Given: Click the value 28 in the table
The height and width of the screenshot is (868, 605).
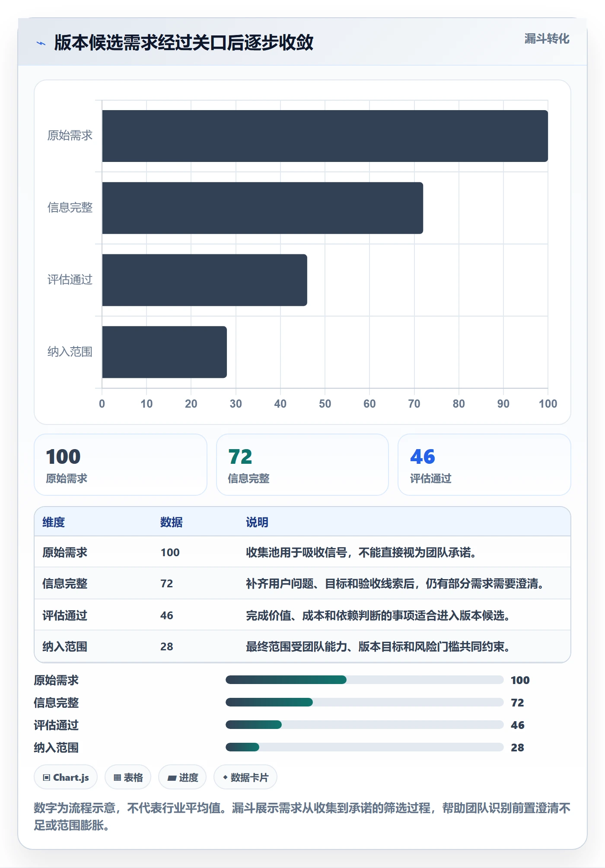Looking at the screenshot, I should [167, 646].
